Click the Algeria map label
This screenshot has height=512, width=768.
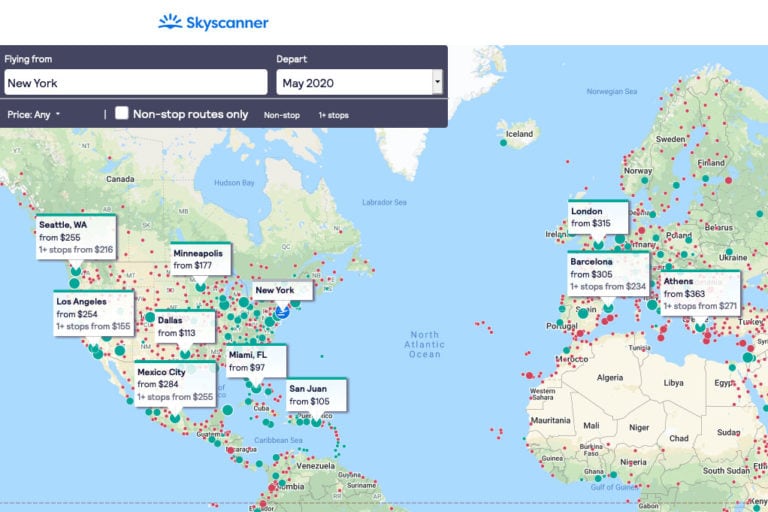click(x=610, y=377)
